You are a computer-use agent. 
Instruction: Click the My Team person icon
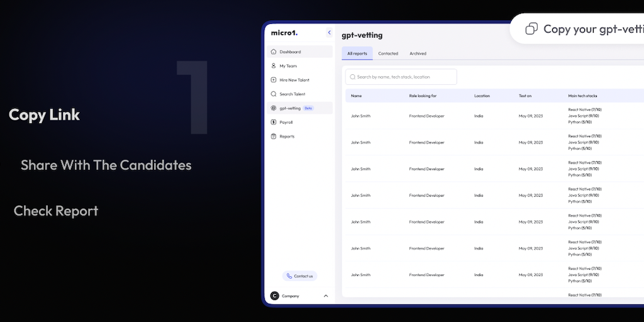[x=274, y=65]
